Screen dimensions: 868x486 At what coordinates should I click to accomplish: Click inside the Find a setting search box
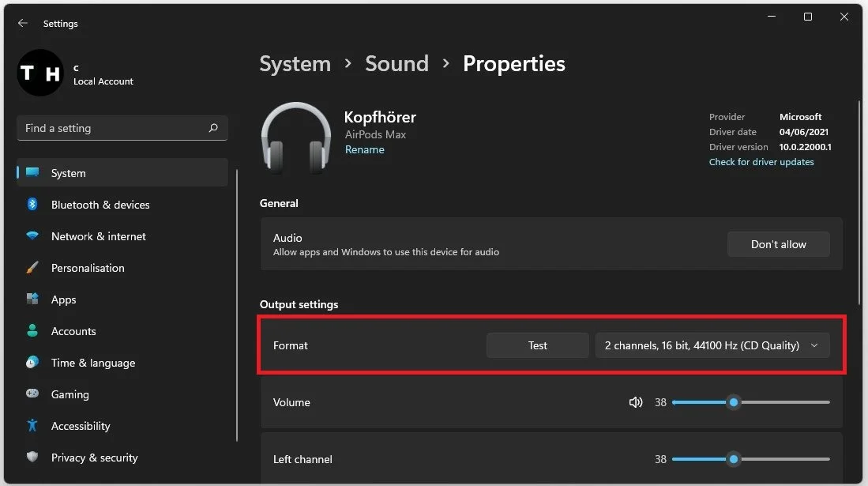[111, 127]
